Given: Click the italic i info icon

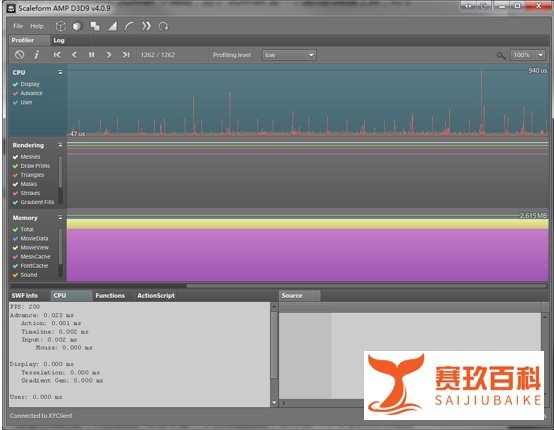Looking at the screenshot, I should coord(36,55).
